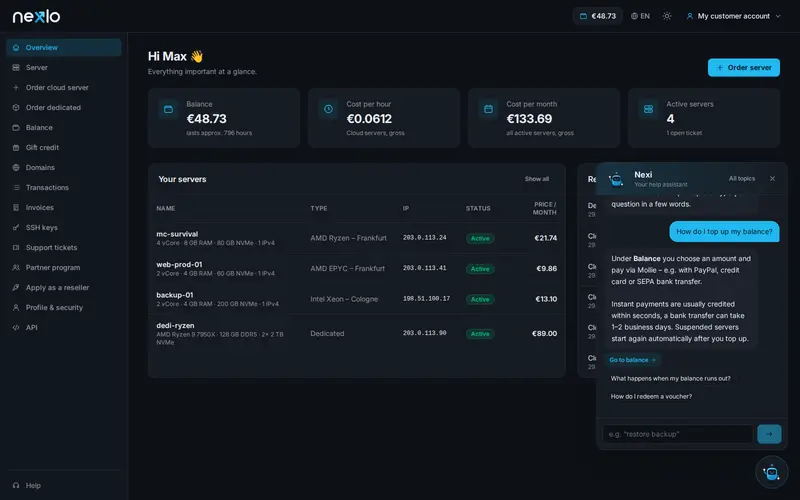Viewport: 800px width, 500px height.
Task: Click the Balance wallet icon in sidebar
Action: pyautogui.click(x=16, y=128)
